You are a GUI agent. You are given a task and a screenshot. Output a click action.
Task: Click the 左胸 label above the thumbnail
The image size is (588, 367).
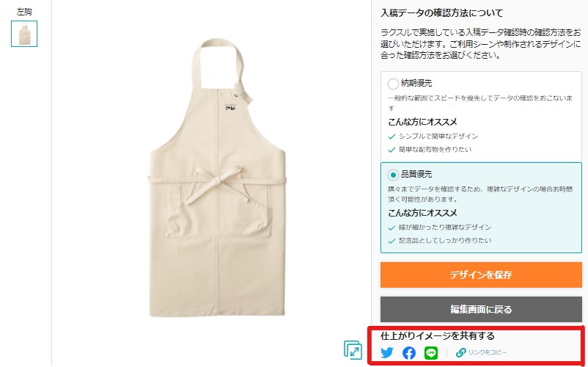(x=24, y=12)
